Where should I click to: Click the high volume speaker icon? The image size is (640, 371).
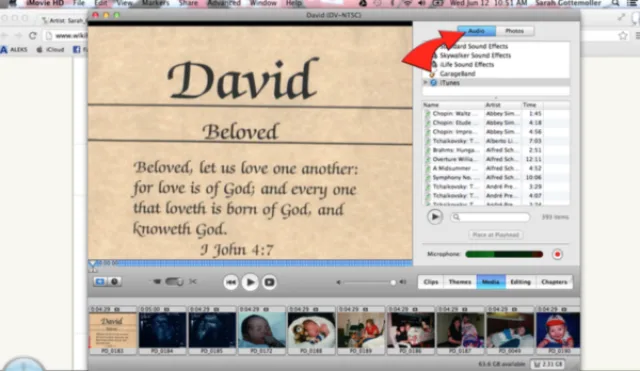(403, 282)
